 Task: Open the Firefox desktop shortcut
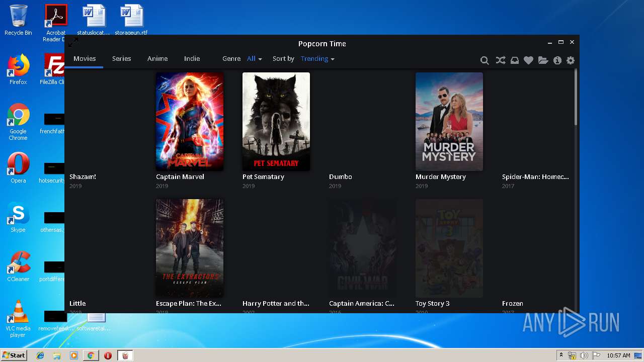click(x=18, y=69)
